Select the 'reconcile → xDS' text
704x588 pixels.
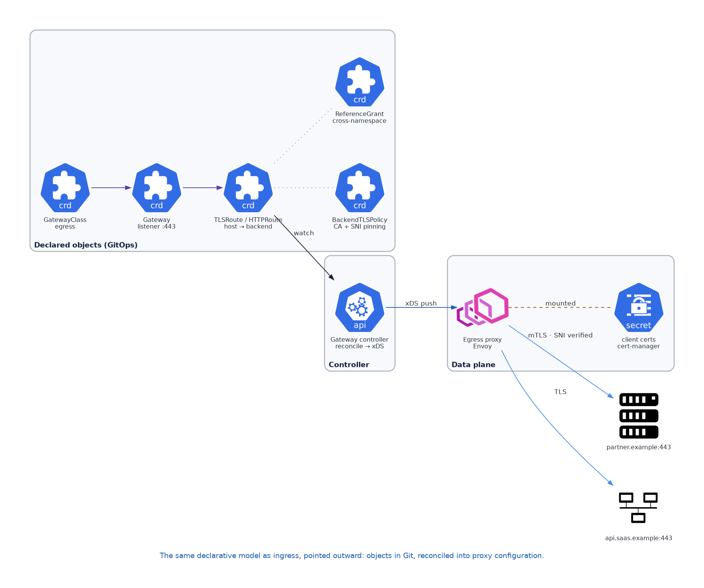click(360, 346)
